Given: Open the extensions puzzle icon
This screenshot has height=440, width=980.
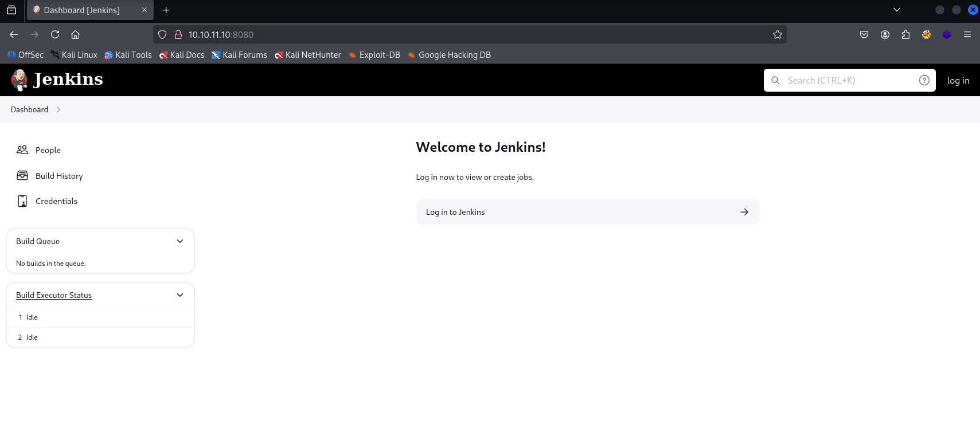Looking at the screenshot, I should pyautogui.click(x=905, y=34).
